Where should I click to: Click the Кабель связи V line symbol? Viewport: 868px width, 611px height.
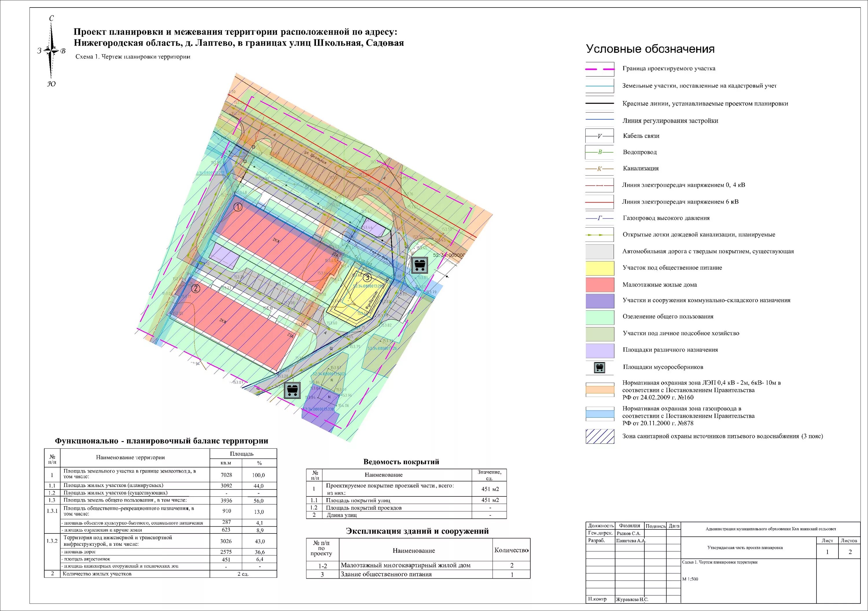599,136
